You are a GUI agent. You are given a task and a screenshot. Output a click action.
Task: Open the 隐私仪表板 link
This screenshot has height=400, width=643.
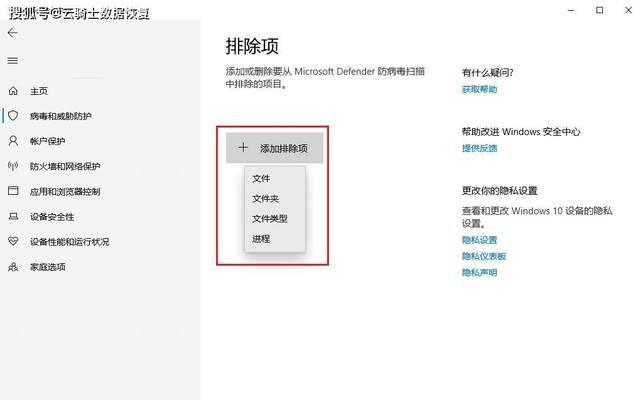pyautogui.click(x=484, y=256)
